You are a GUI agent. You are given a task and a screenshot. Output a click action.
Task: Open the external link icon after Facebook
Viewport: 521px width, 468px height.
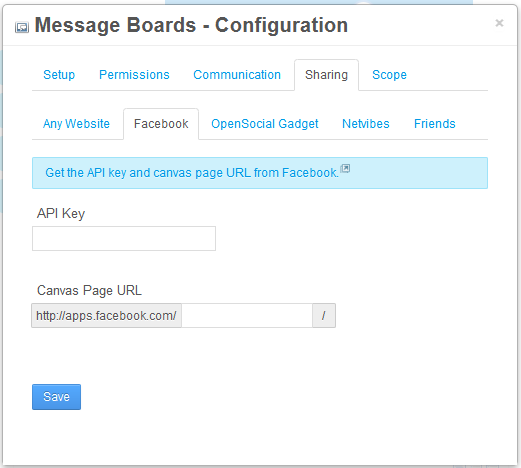click(346, 168)
